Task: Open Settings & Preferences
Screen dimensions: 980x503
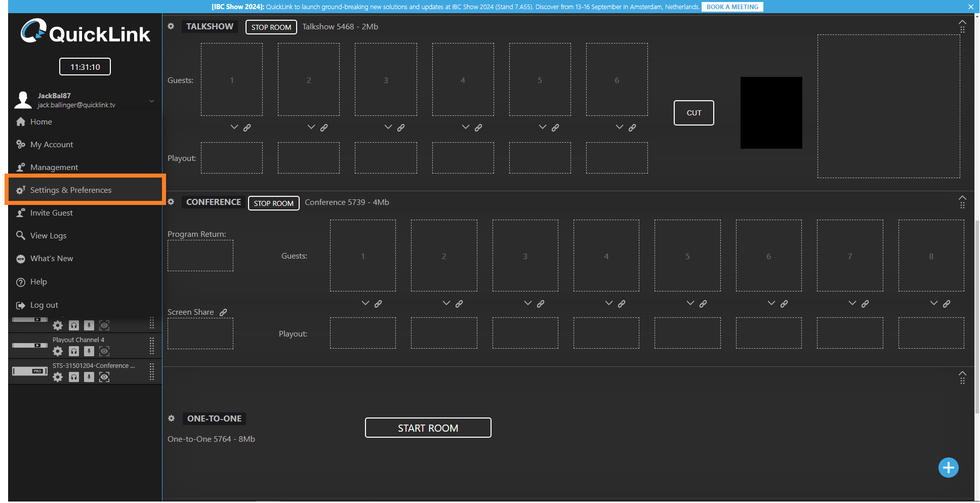Action: (x=85, y=190)
